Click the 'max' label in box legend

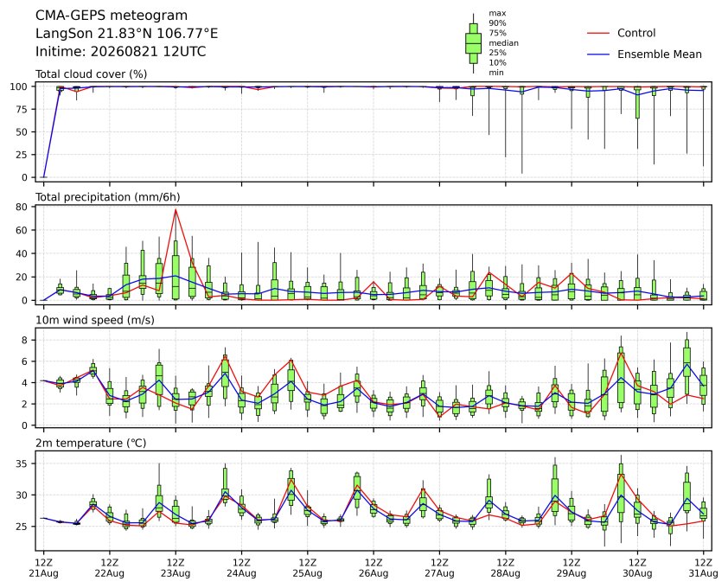point(497,14)
